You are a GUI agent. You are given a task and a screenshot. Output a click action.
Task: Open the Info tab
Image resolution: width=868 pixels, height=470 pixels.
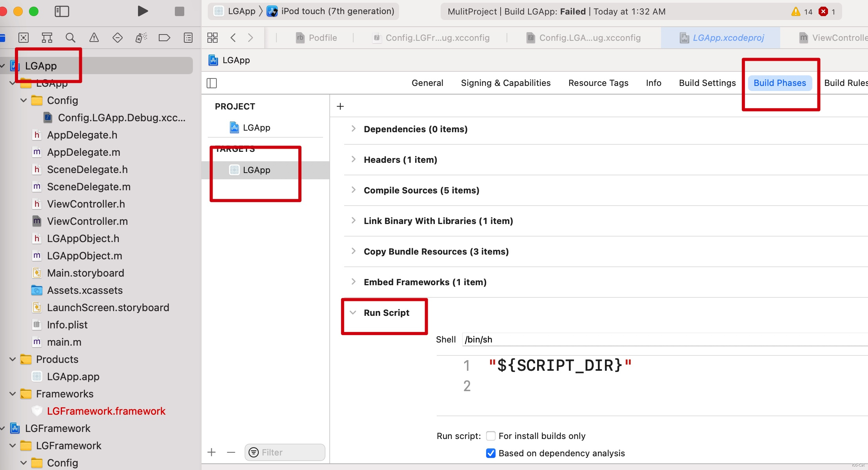click(654, 83)
